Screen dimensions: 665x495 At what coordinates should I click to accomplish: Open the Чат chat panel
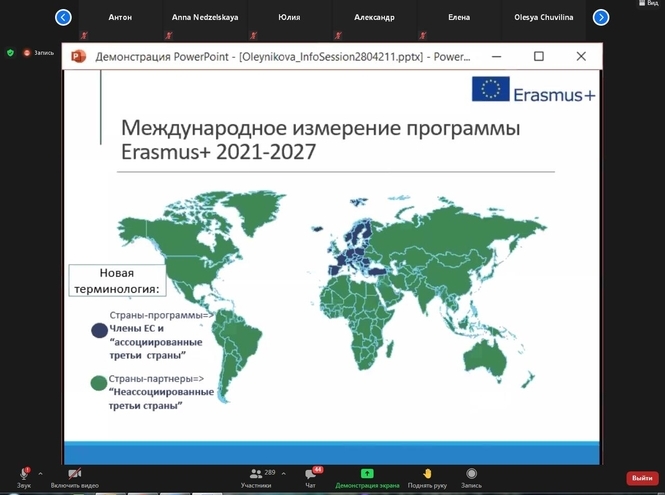(312, 478)
